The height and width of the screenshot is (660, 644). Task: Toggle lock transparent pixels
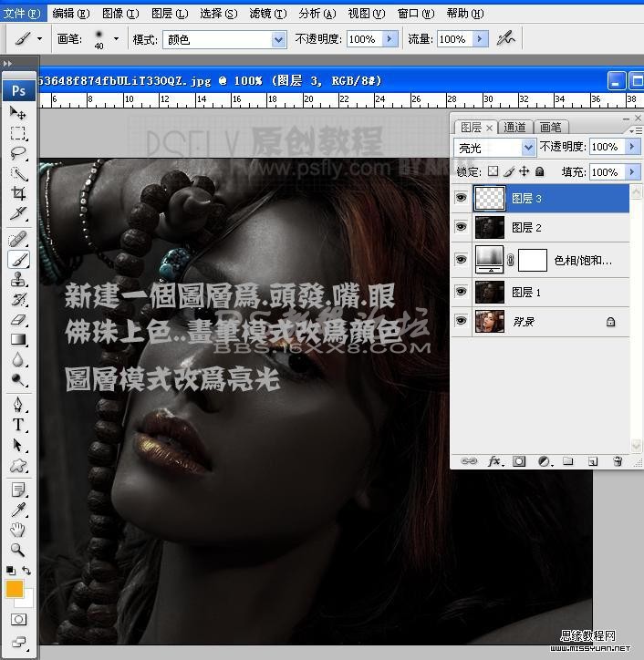pyautogui.click(x=493, y=171)
